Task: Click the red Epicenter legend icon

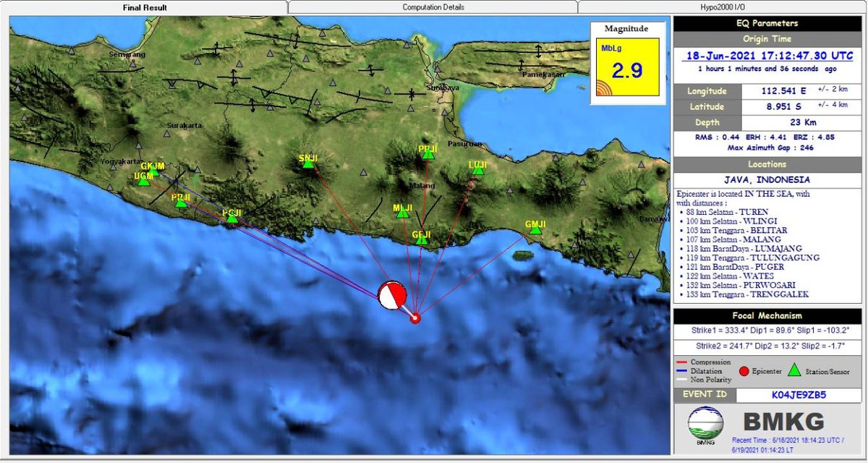Action: click(745, 372)
